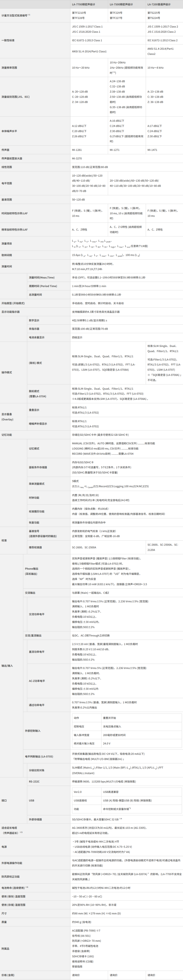This screenshot has width=183, height=980.
Task: Click the IEC 61672-1:2013 Class 2 cell
Action: pyautogui.click(x=162, y=40)
